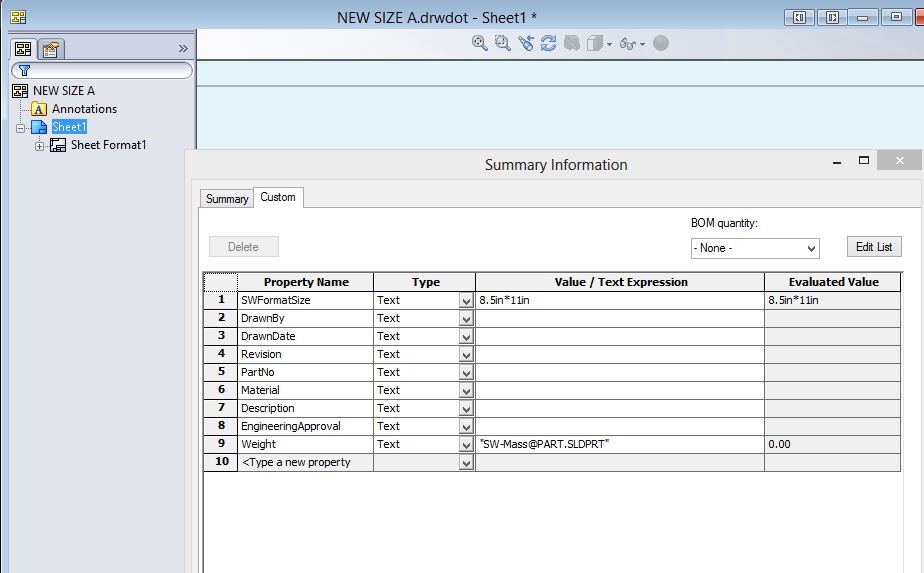This screenshot has height=573, width=924.
Task: Click the tile-left window button in title bar
Action: 799,17
